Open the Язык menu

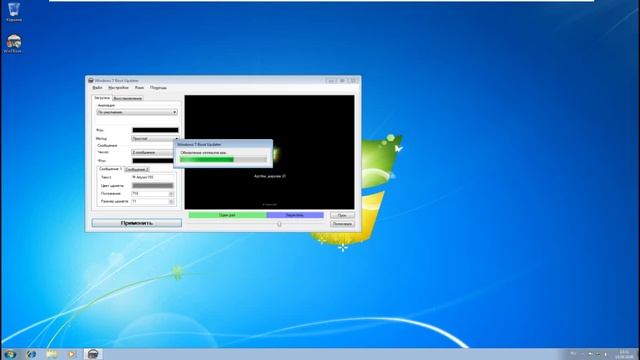139,88
